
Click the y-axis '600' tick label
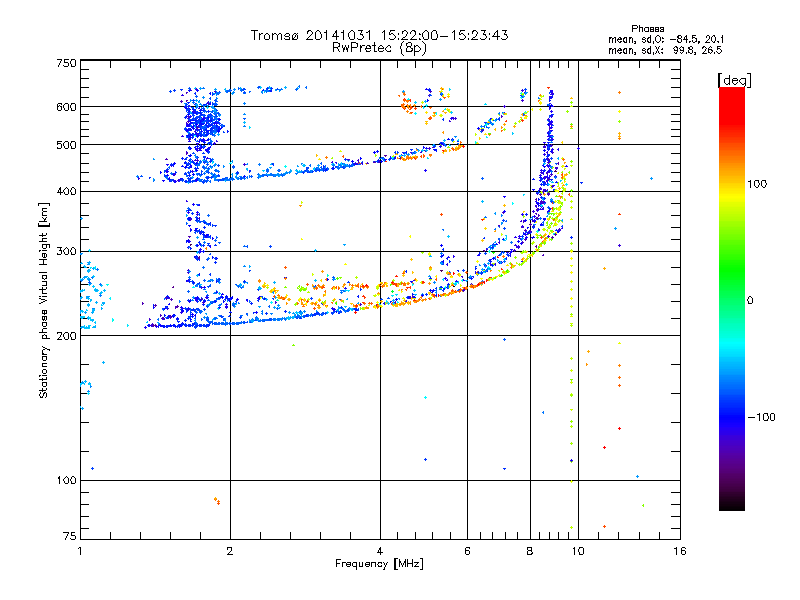click(66, 107)
